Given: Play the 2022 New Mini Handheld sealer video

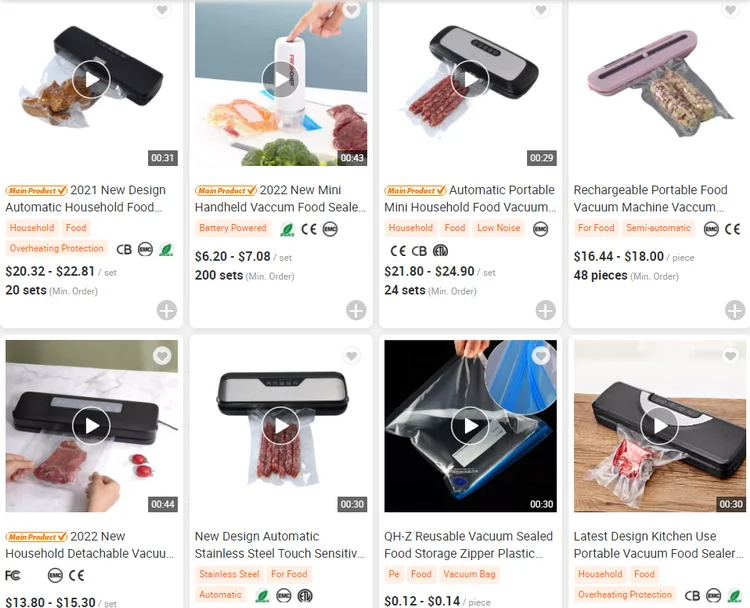Looking at the screenshot, I should (281, 80).
